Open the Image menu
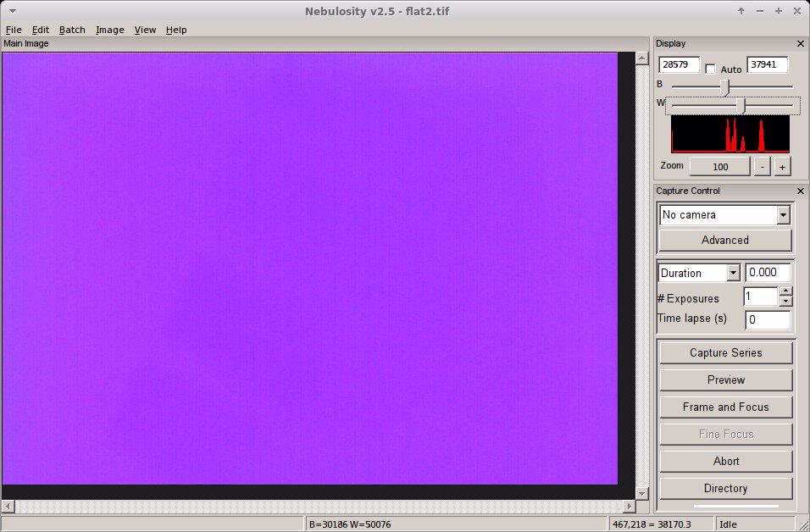Viewport: 810px width, 532px height. coord(109,30)
